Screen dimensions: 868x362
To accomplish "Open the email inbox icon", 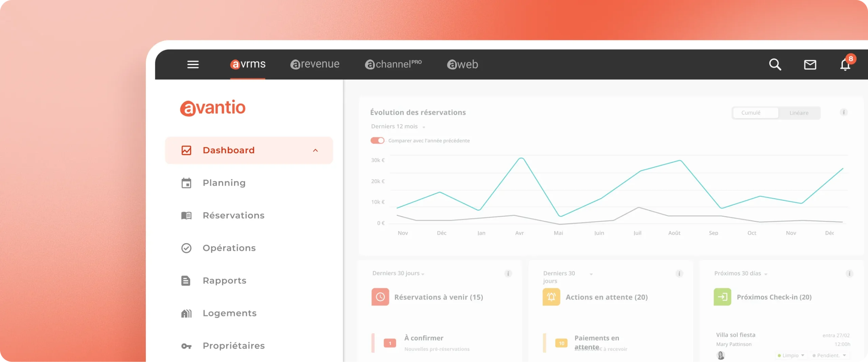I will [x=811, y=64].
